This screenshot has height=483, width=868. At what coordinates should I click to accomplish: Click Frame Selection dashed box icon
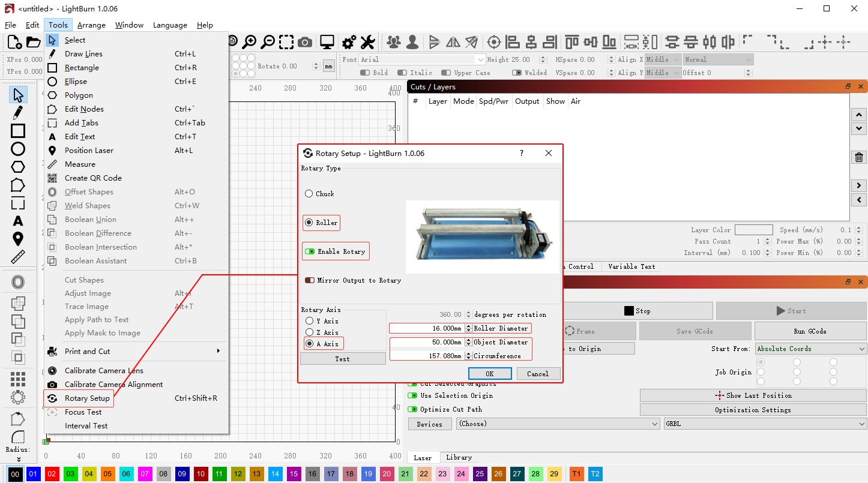[286, 41]
